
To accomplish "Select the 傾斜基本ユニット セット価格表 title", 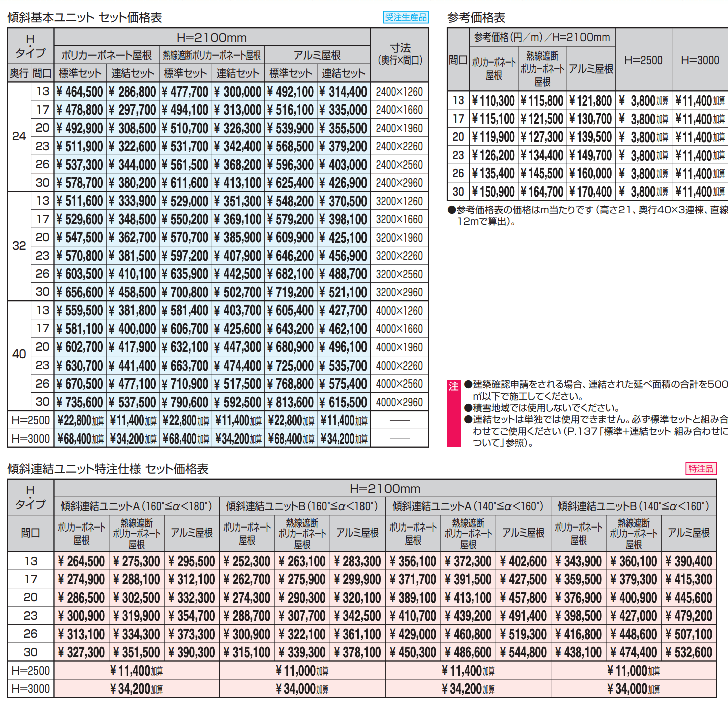I will 85,18.
